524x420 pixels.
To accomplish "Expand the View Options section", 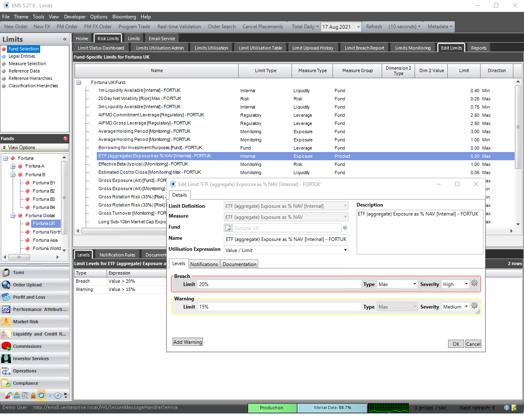I will (x=4, y=148).
